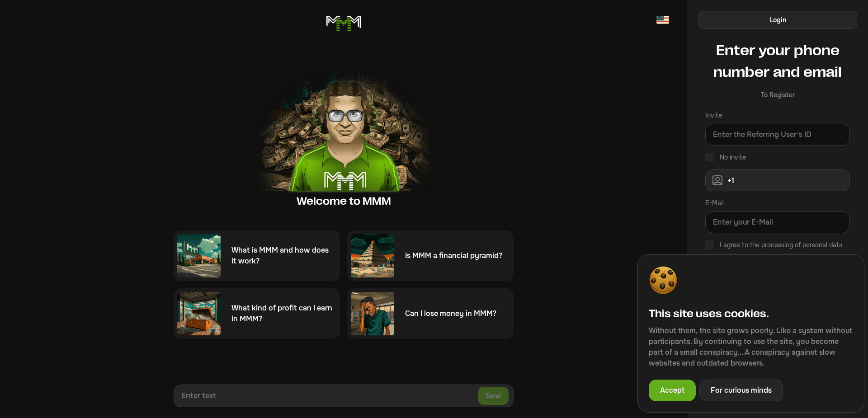Focus the Enter text chat field

(x=325, y=396)
